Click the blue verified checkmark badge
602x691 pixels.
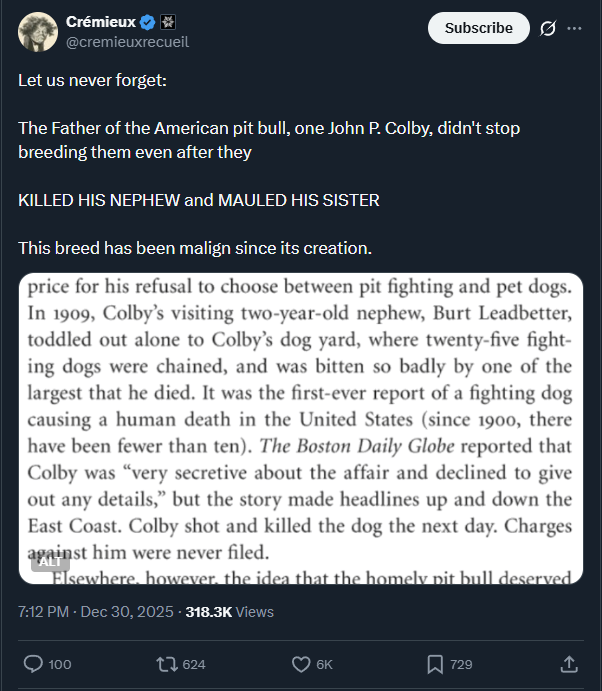click(149, 22)
